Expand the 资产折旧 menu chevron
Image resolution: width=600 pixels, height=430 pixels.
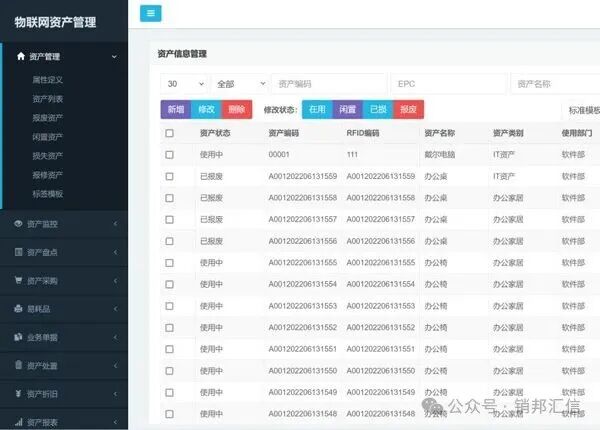(115, 394)
